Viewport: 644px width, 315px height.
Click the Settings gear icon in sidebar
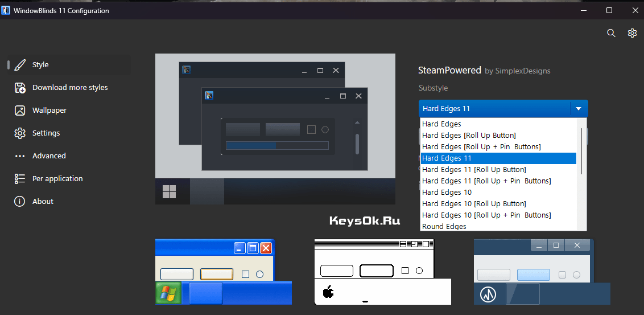click(20, 133)
